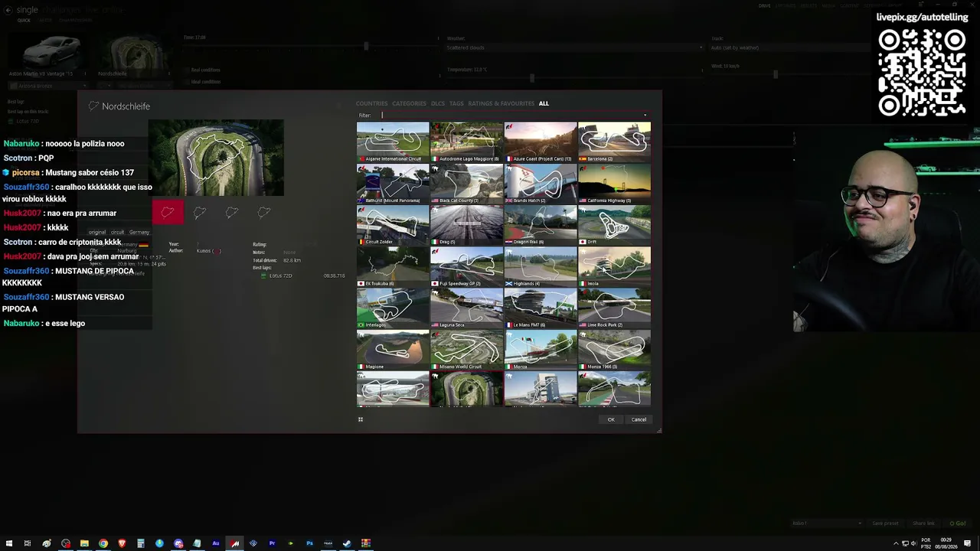
Task: Confirm track selection with OK
Action: coord(611,419)
